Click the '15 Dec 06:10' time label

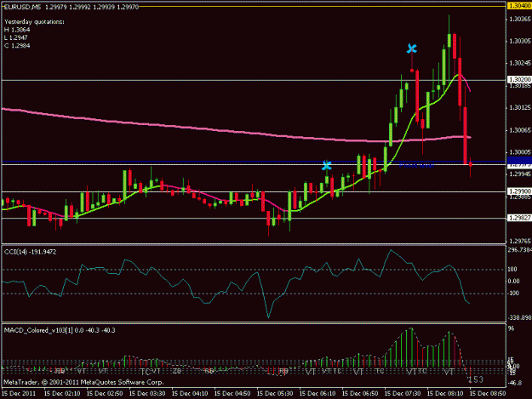click(x=317, y=394)
